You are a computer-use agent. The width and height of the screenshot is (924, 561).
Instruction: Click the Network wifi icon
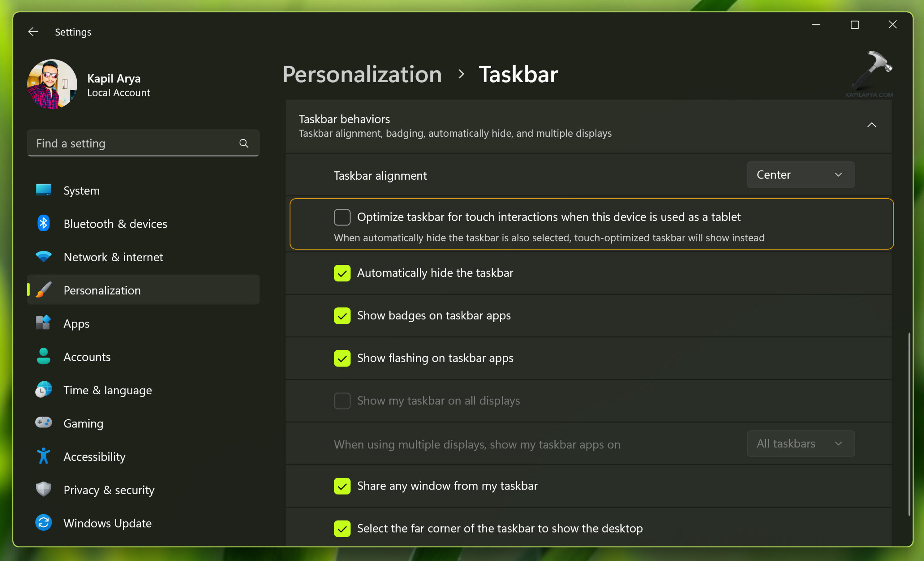coord(44,257)
